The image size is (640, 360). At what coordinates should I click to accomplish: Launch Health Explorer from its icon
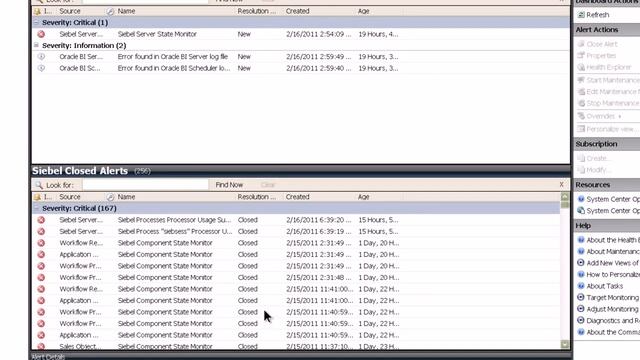(x=581, y=67)
